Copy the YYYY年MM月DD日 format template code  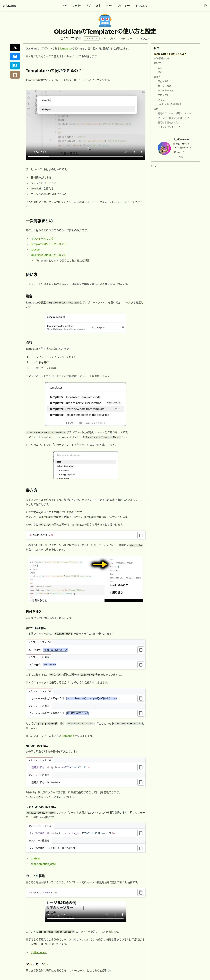(x=140, y=698)
